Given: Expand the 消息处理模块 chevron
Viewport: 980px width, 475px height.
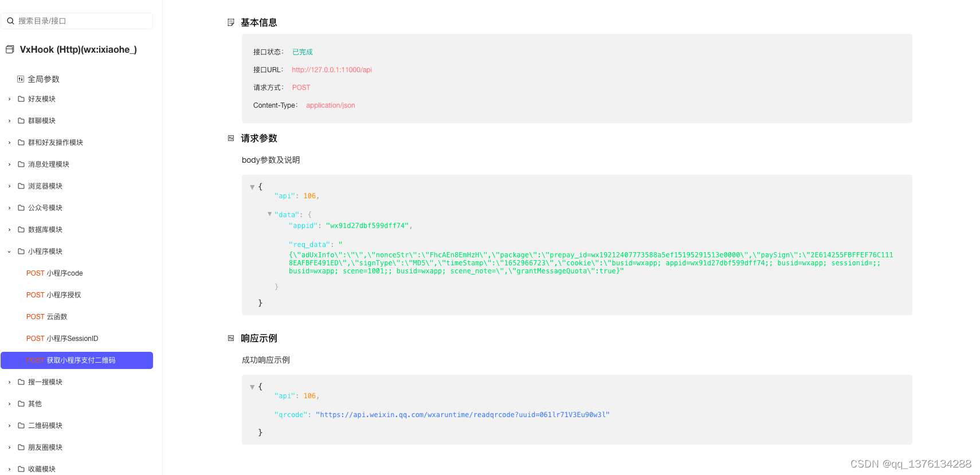Looking at the screenshot, I should point(9,164).
